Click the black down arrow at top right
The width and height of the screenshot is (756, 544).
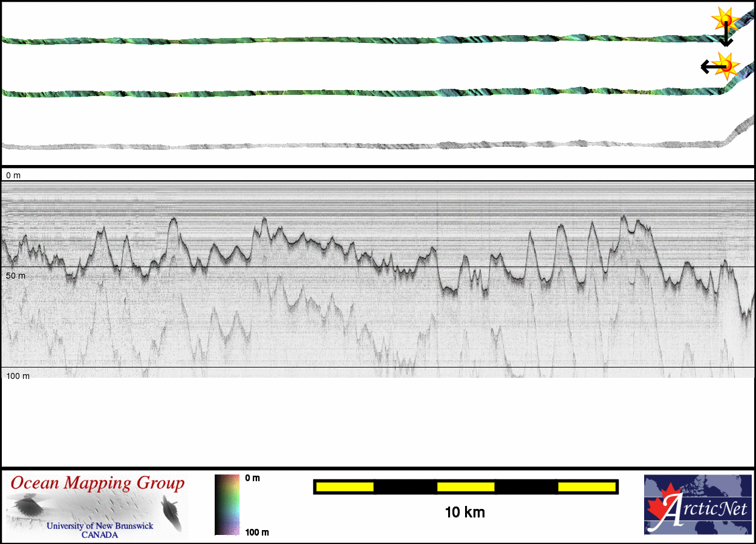[726, 37]
